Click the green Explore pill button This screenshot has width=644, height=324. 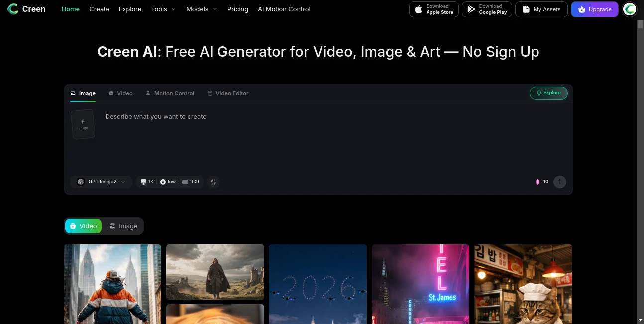tap(548, 93)
